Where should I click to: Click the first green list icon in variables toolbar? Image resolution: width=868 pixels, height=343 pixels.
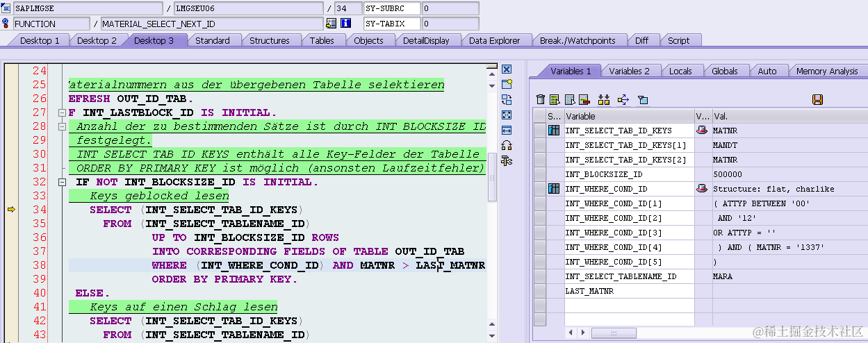click(555, 100)
